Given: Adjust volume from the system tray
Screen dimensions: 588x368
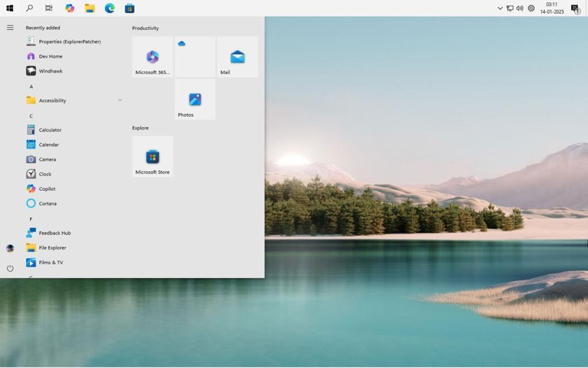Looking at the screenshot, I should pyautogui.click(x=519, y=9).
